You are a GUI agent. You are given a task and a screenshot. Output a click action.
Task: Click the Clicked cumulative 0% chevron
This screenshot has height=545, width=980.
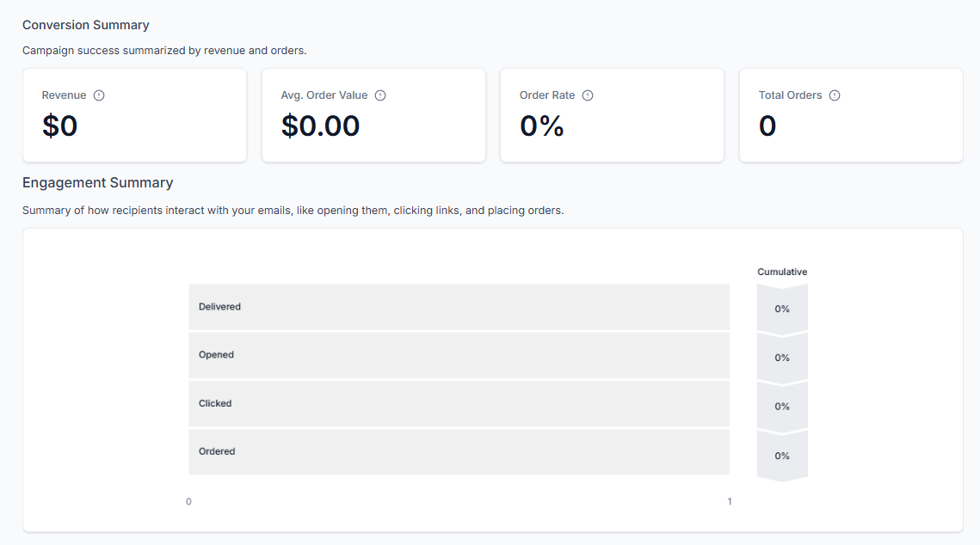click(782, 407)
